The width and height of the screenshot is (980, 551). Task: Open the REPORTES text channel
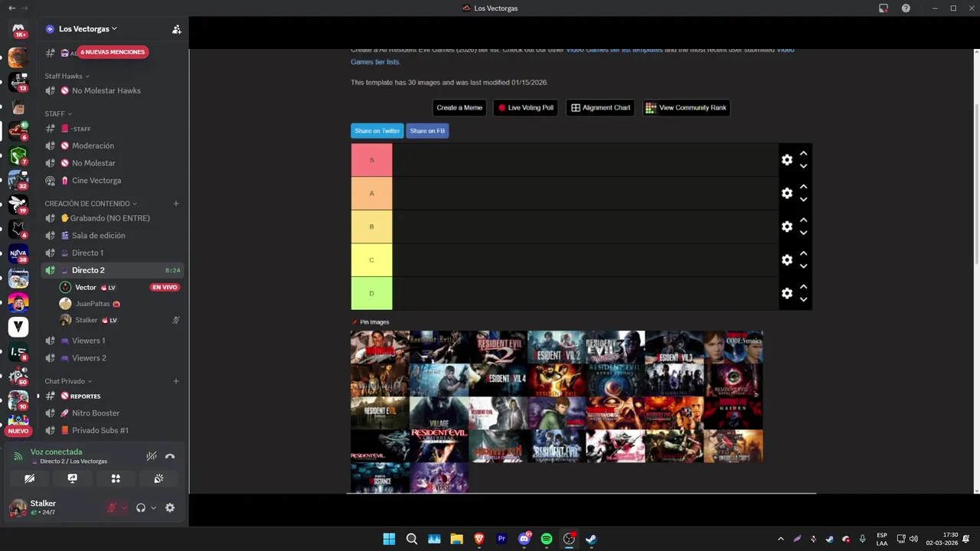[113, 396]
